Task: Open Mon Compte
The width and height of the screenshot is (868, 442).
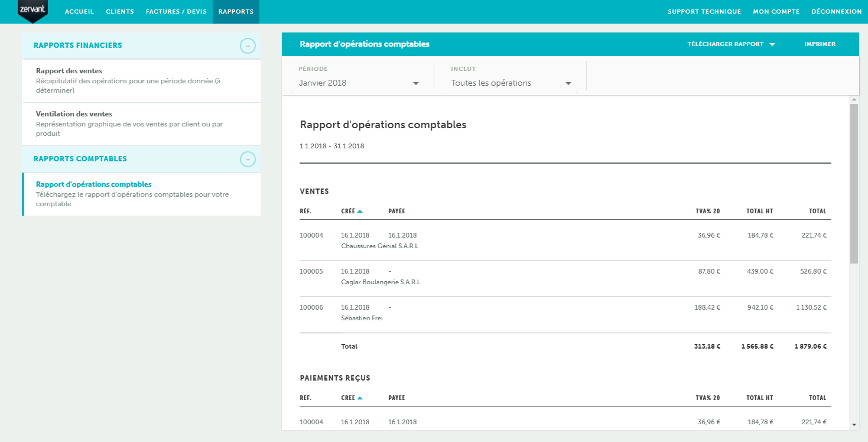Action: tap(776, 12)
